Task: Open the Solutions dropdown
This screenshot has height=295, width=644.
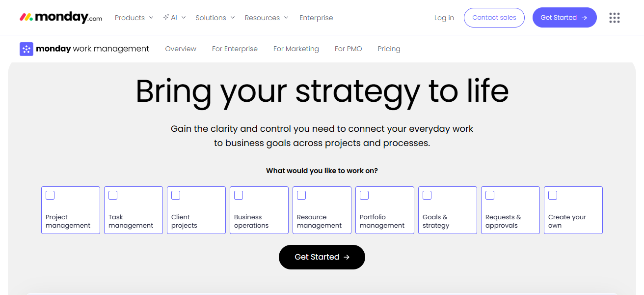Action: 215,18
